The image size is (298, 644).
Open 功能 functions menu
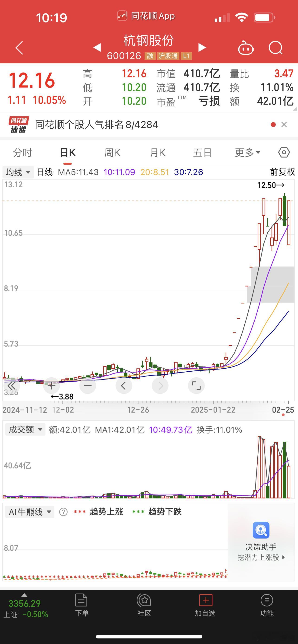pos(267,605)
